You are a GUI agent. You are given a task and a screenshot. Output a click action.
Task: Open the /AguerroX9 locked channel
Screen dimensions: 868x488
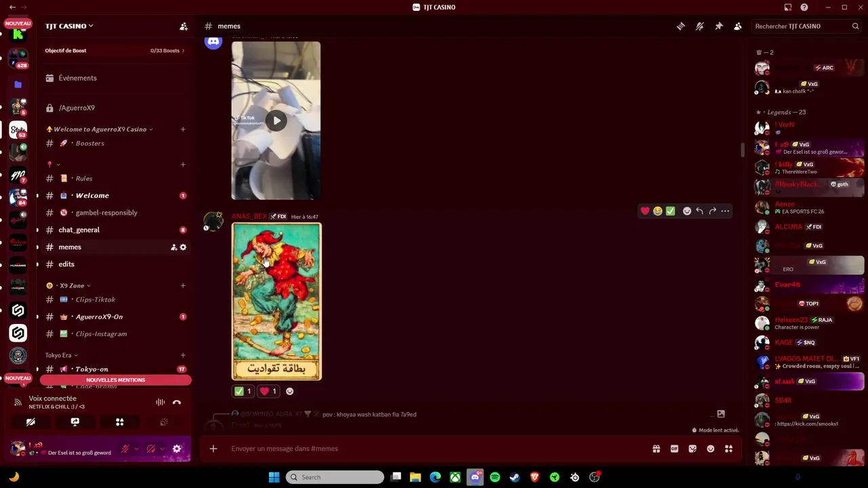pos(115,108)
